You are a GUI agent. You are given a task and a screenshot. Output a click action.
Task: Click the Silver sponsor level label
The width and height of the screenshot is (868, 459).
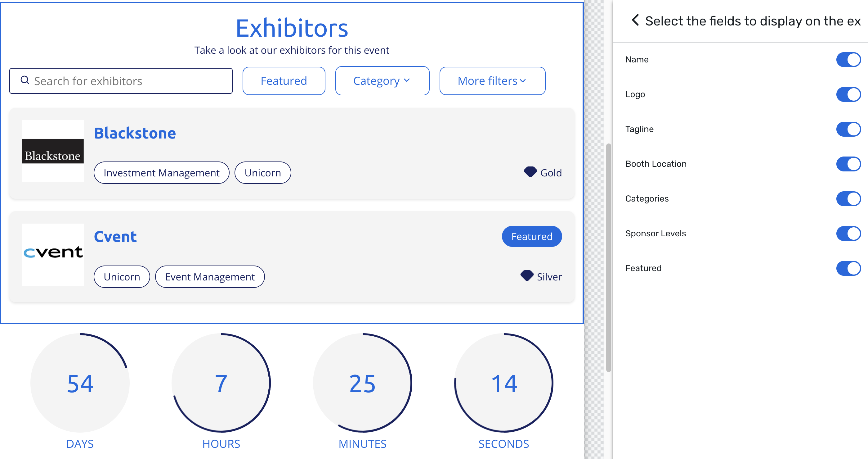point(549,276)
